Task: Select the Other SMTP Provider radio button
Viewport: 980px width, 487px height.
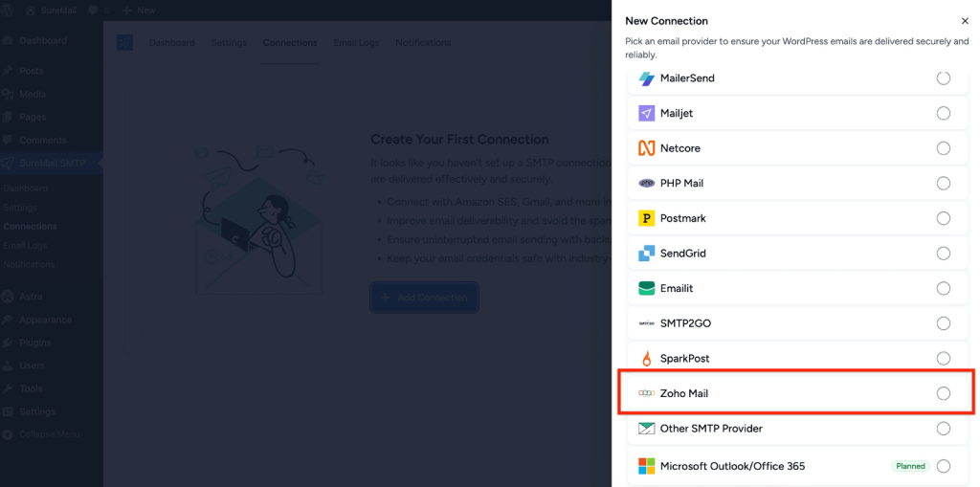Action: coord(943,429)
